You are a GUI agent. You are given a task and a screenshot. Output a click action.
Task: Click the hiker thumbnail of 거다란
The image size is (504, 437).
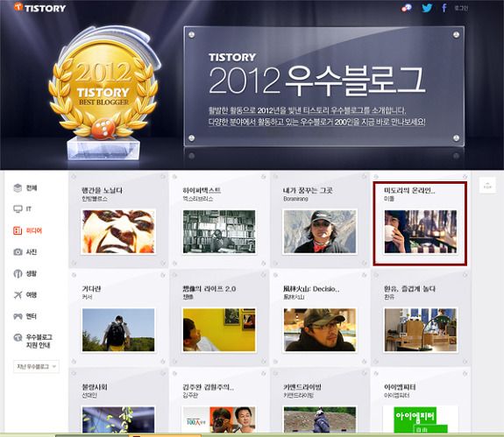click(118, 330)
